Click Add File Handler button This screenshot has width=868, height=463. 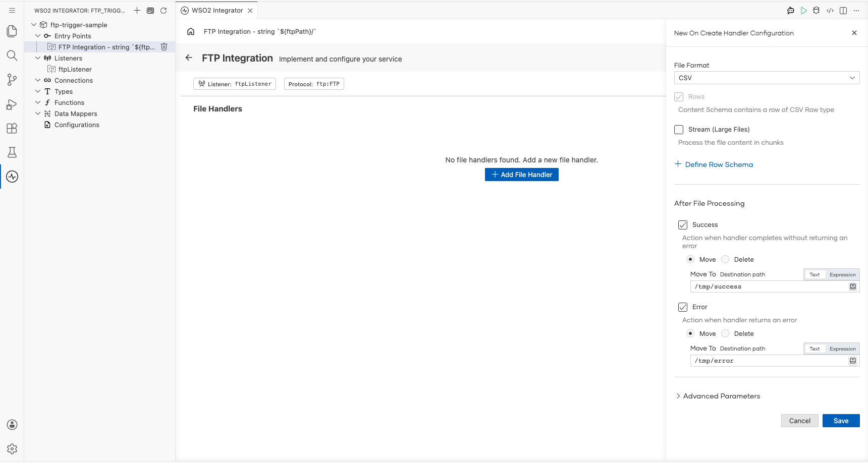coord(521,175)
